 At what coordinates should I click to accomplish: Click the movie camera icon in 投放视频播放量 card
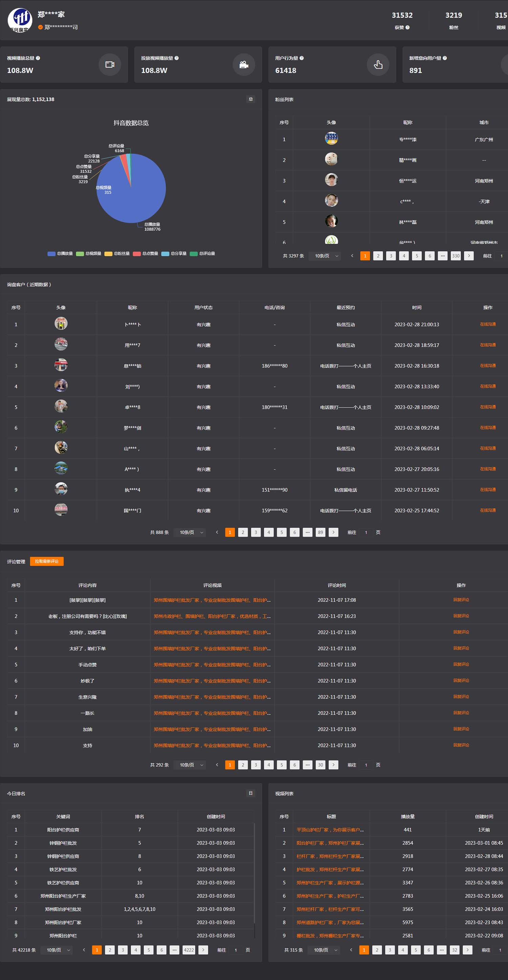pyautogui.click(x=244, y=65)
